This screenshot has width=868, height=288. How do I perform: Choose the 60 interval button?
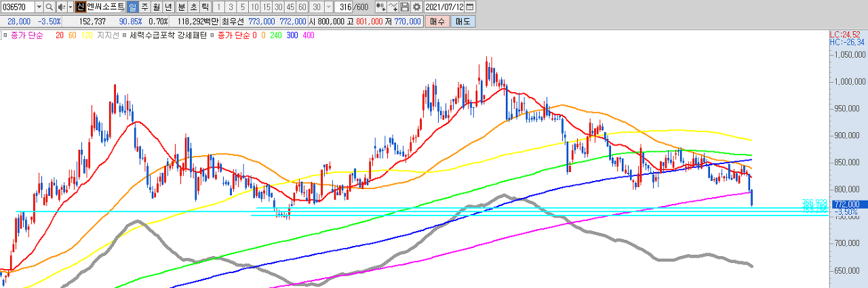coord(302,7)
